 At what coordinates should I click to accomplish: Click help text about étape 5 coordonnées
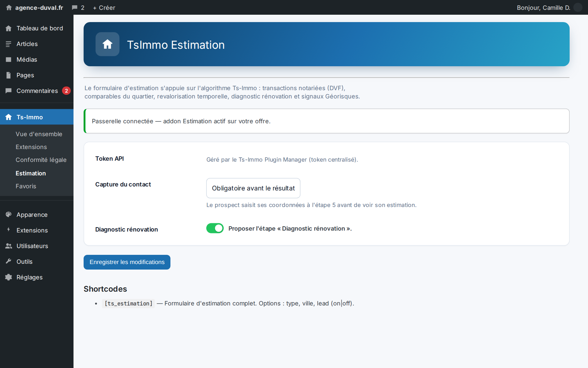(x=311, y=205)
